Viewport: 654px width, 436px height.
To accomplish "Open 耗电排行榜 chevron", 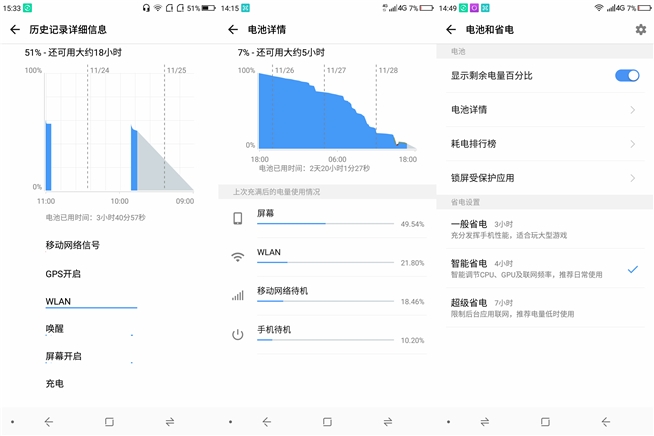I will coord(633,144).
